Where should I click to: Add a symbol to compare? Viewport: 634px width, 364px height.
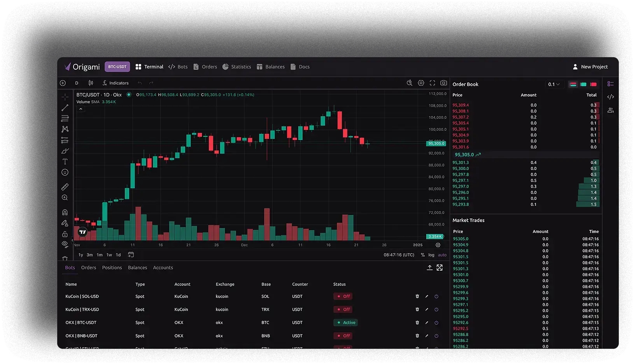[63, 83]
